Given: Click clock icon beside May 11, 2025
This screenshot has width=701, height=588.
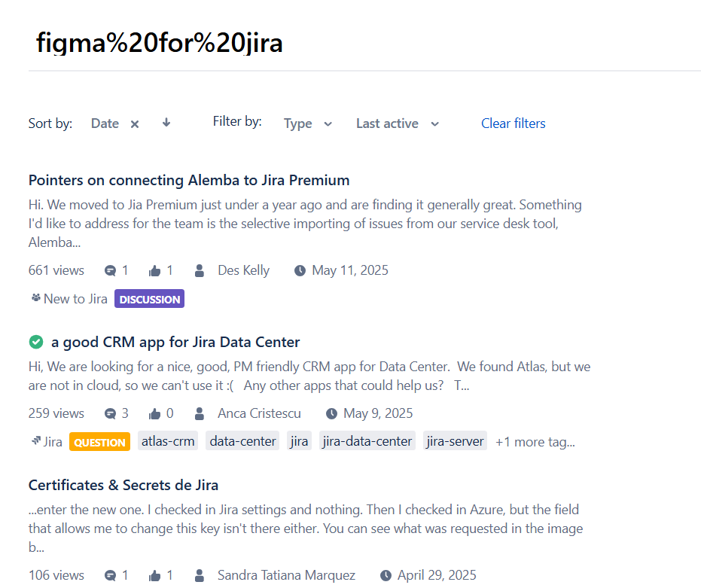Looking at the screenshot, I should 300,270.
